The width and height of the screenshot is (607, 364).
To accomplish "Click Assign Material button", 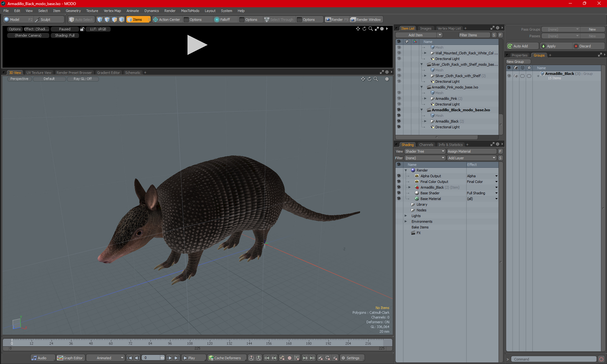I will click(472, 151).
